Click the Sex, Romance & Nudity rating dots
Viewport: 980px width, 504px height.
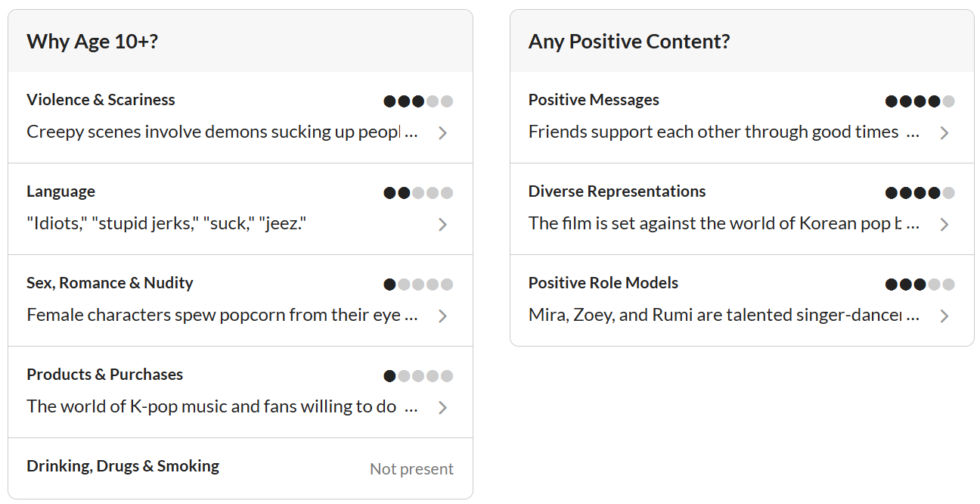(418, 285)
